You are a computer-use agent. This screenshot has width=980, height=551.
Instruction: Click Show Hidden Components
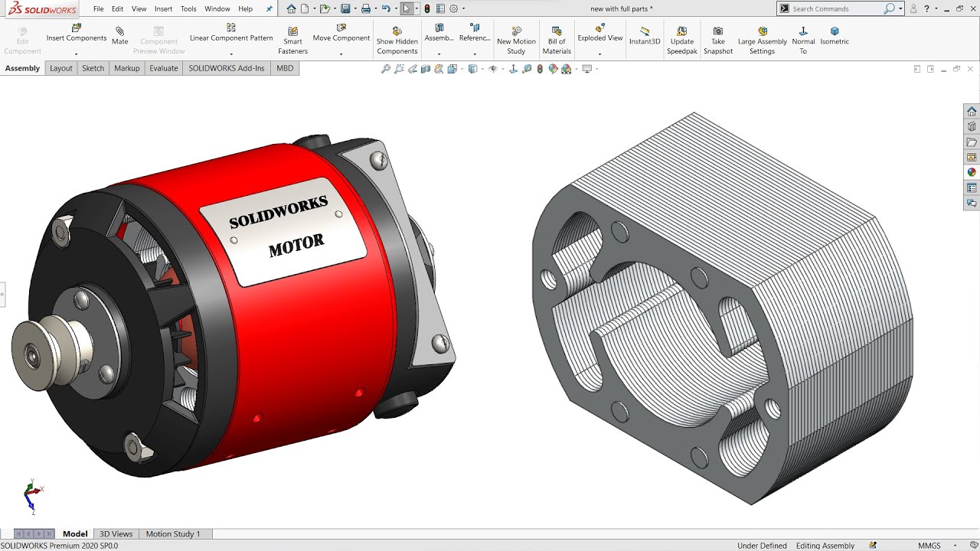tap(397, 41)
